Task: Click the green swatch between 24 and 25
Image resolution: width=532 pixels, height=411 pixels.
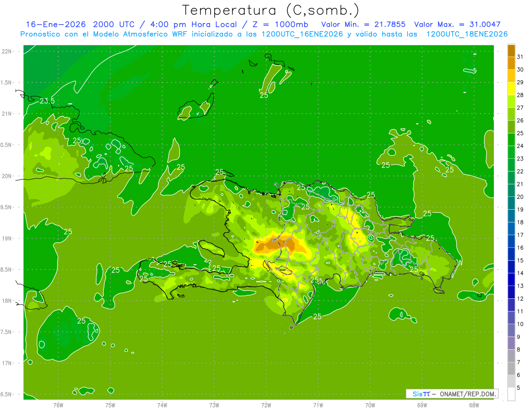Action: pyautogui.click(x=511, y=139)
